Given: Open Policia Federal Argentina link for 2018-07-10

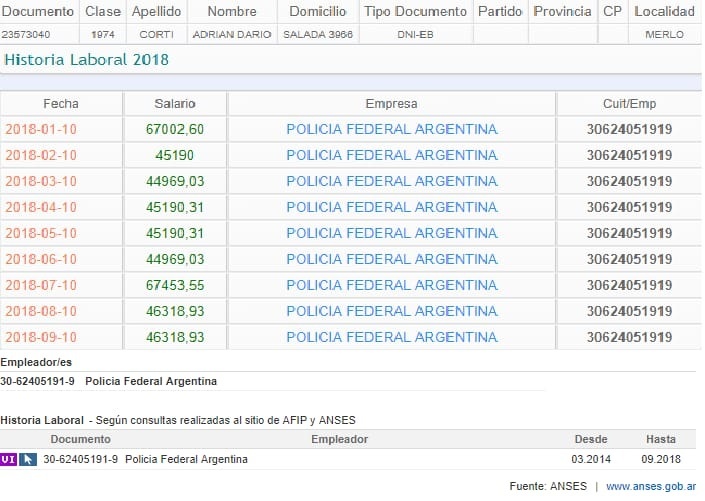Looking at the screenshot, I should (392, 285).
